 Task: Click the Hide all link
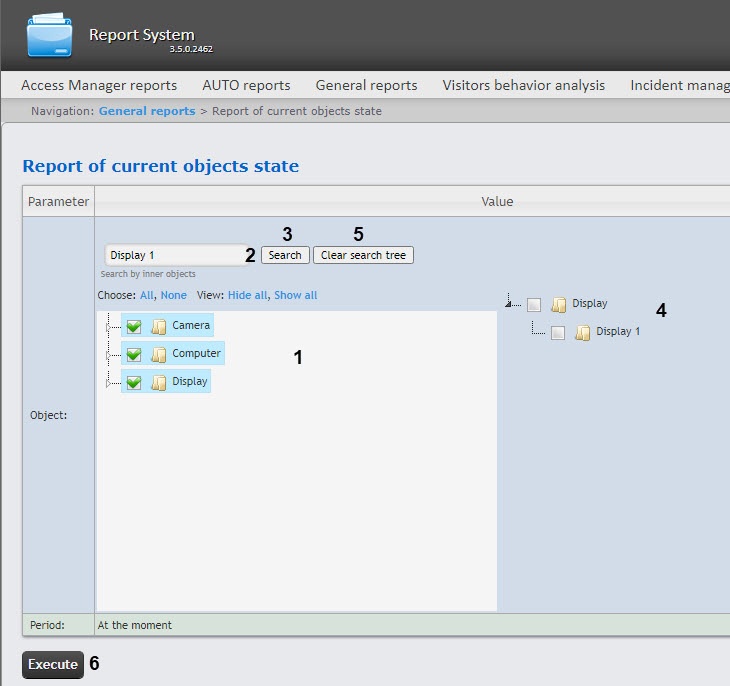pos(247,296)
